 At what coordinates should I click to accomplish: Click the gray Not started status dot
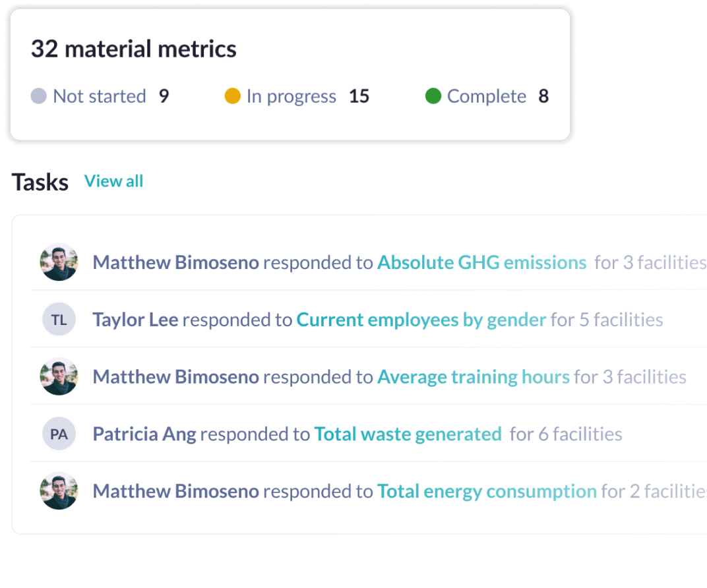(39, 96)
